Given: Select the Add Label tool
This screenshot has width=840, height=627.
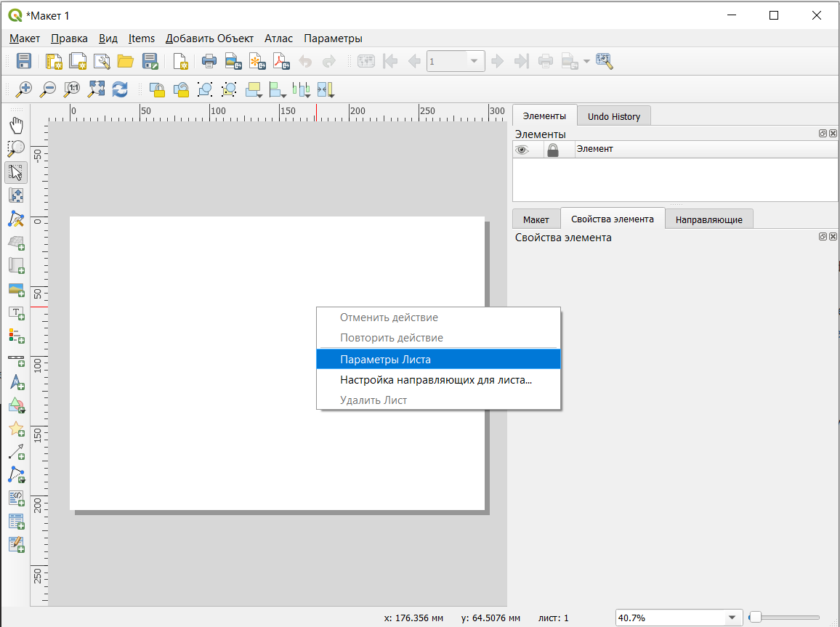Looking at the screenshot, I should tap(16, 312).
